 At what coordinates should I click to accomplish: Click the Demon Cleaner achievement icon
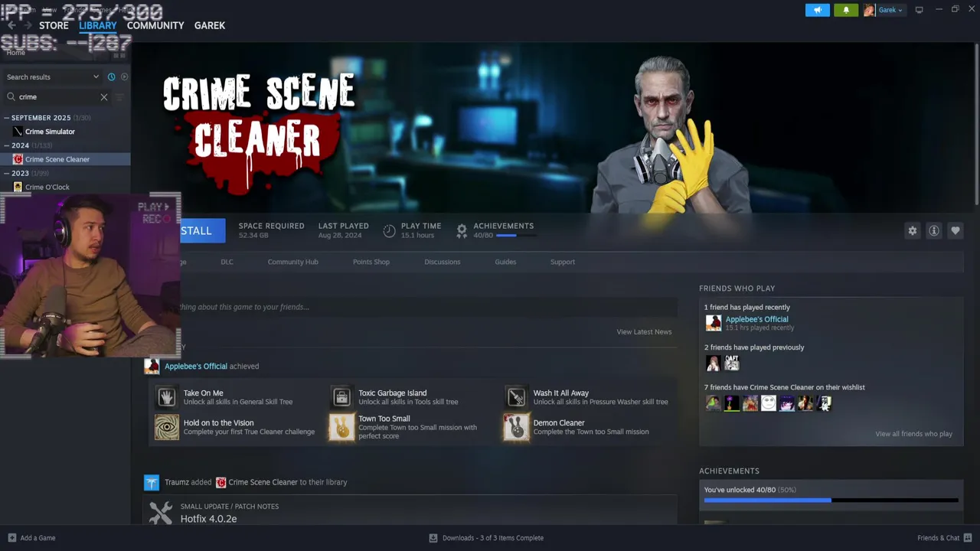coord(516,426)
